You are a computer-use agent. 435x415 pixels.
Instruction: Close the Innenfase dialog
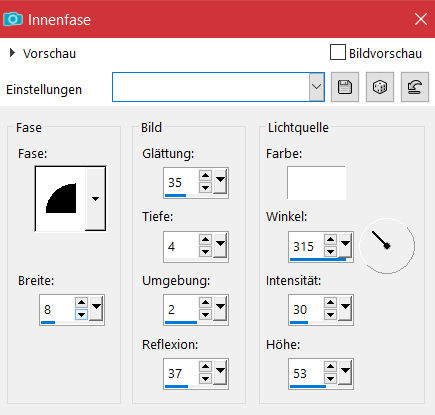coord(421,19)
